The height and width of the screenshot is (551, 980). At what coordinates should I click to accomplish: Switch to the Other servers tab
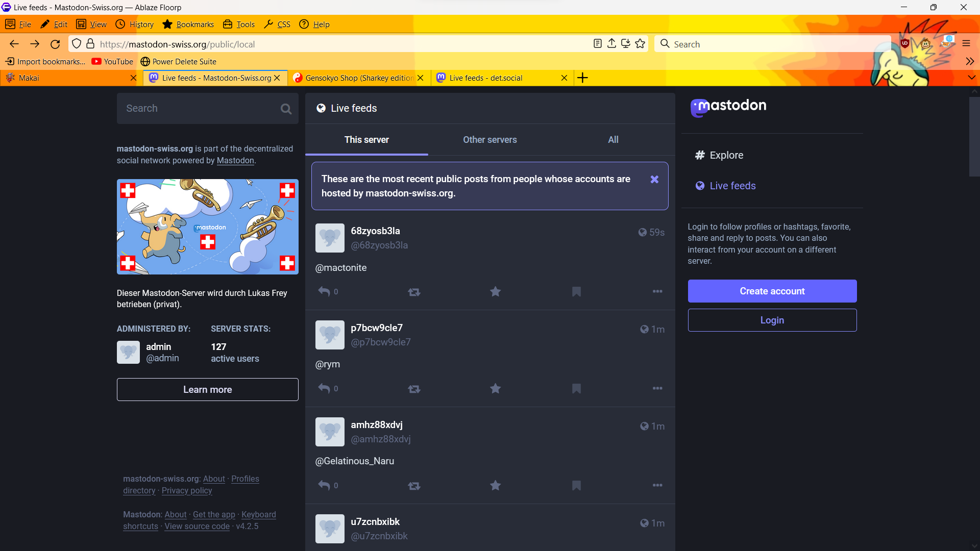(x=489, y=140)
